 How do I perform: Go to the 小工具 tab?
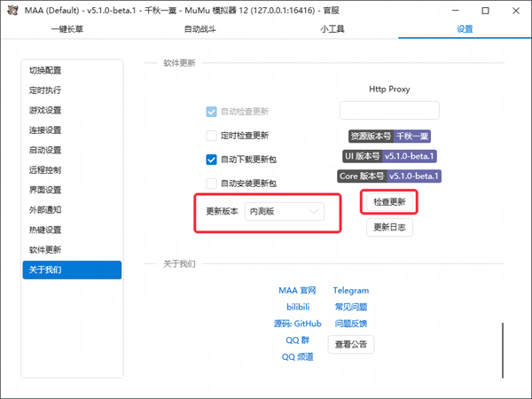coord(332,29)
